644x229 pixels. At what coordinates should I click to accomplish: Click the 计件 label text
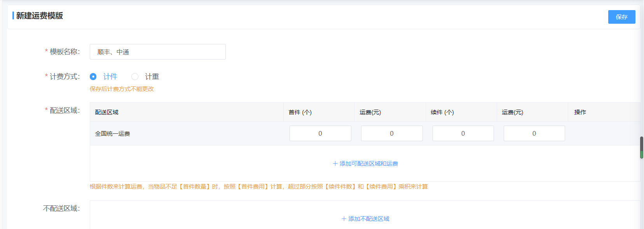click(x=110, y=77)
